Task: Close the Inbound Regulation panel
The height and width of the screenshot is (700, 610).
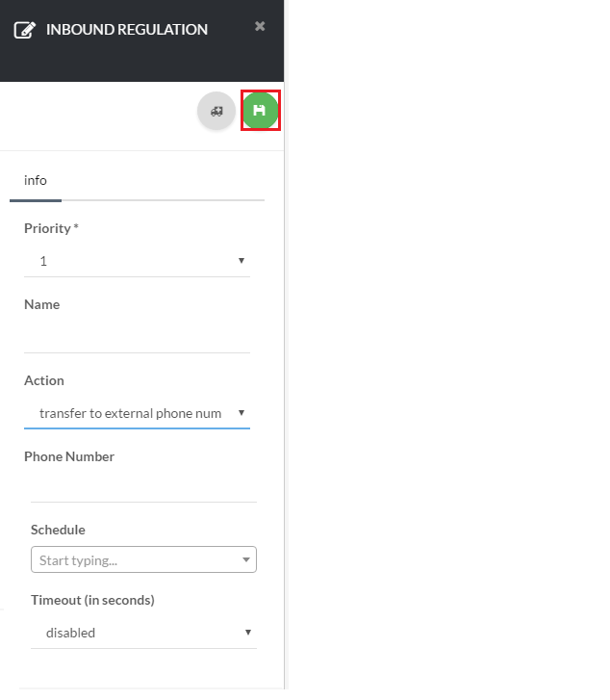Action: click(260, 26)
